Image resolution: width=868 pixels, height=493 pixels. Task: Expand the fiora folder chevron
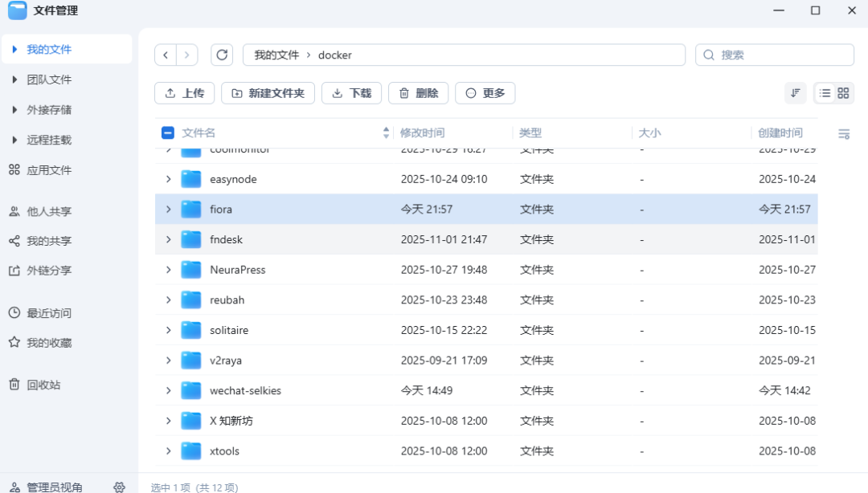tap(168, 209)
